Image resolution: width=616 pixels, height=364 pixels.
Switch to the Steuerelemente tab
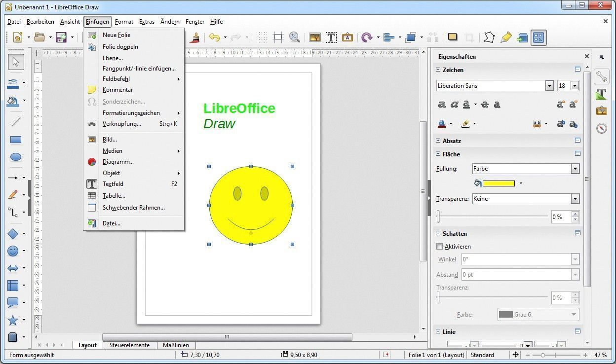129,345
